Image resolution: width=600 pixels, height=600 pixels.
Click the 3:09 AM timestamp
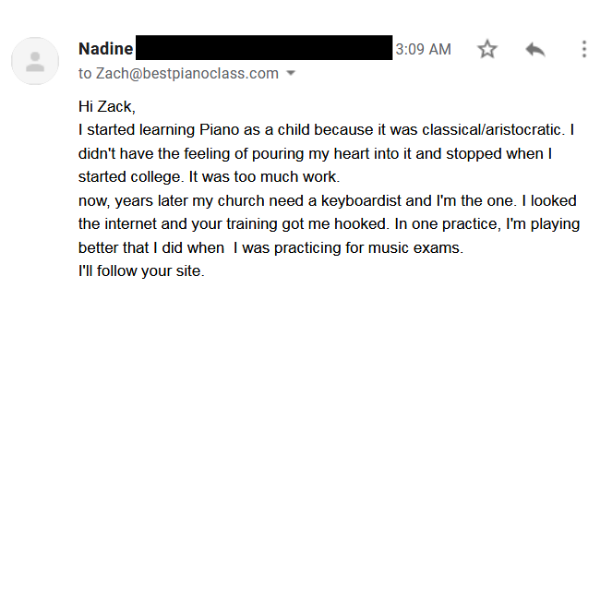pyautogui.click(x=423, y=49)
